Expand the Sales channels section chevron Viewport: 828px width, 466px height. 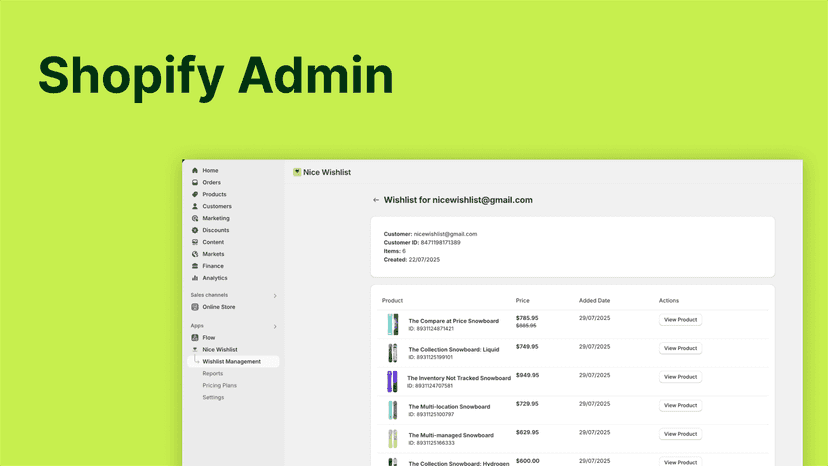[x=275, y=296]
